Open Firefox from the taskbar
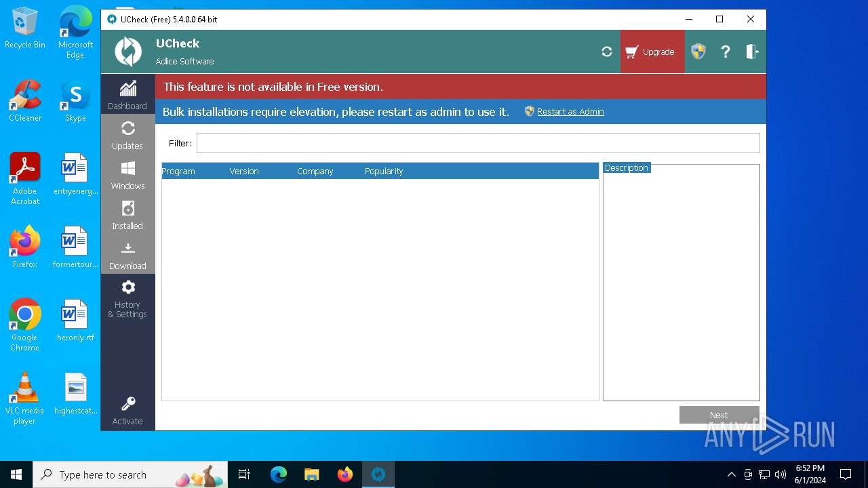 345,474
